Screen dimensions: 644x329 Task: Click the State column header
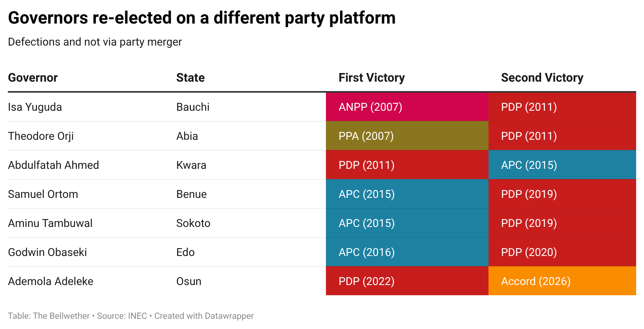190,78
